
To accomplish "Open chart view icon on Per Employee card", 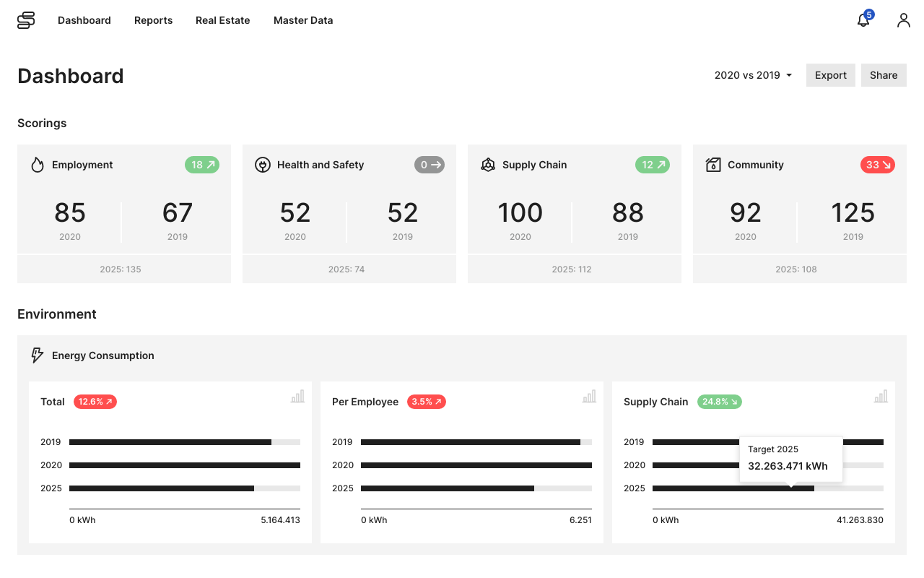I will (589, 396).
